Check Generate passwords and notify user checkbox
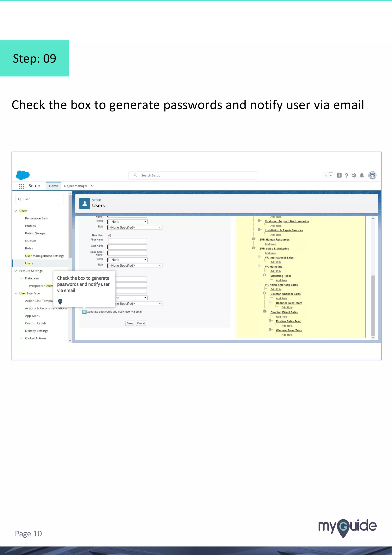 [x=85, y=312]
